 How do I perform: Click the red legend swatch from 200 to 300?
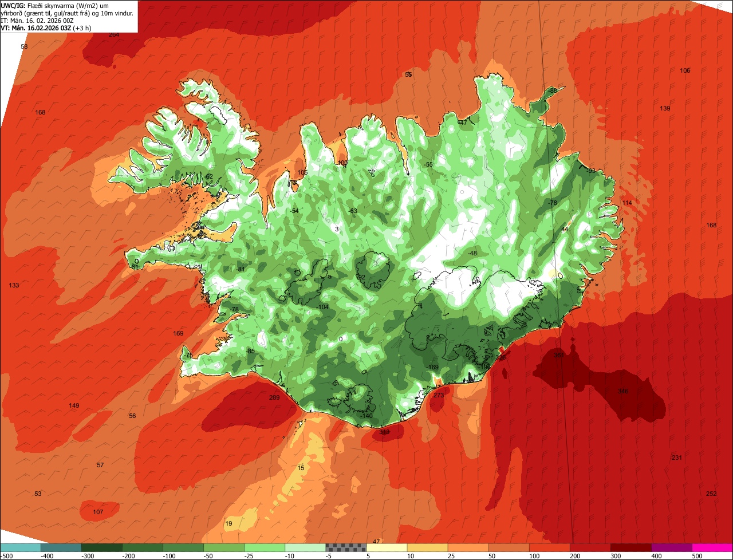click(590, 547)
